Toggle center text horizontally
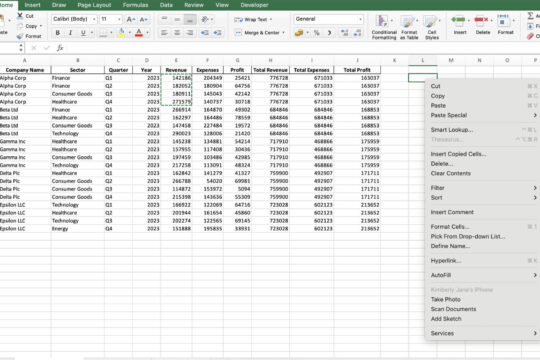Image resolution: width=540 pixels, height=360 pixels. click(177, 33)
